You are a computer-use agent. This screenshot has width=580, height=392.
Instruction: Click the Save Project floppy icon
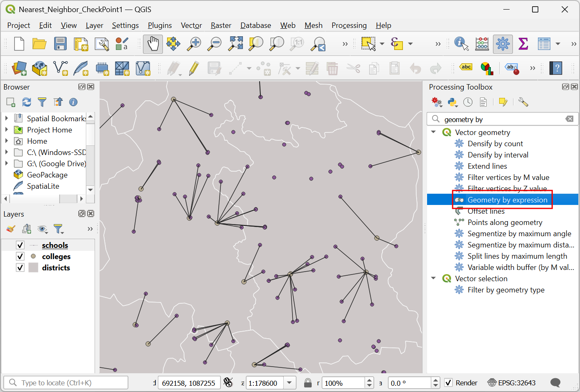click(60, 44)
